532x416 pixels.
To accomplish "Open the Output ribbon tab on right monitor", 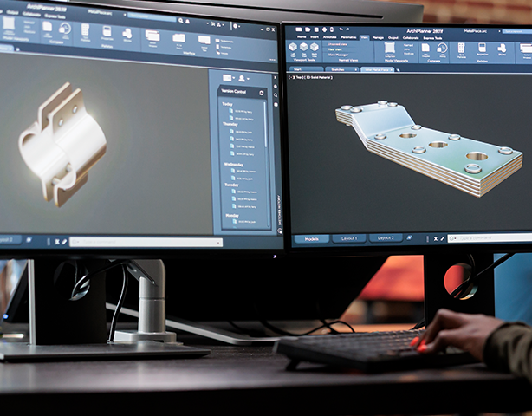I will click(393, 37).
